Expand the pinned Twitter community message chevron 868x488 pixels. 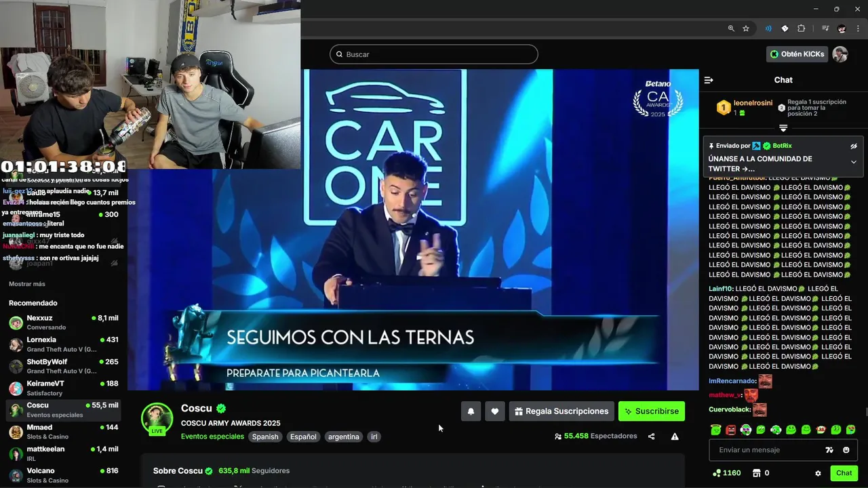click(x=854, y=162)
